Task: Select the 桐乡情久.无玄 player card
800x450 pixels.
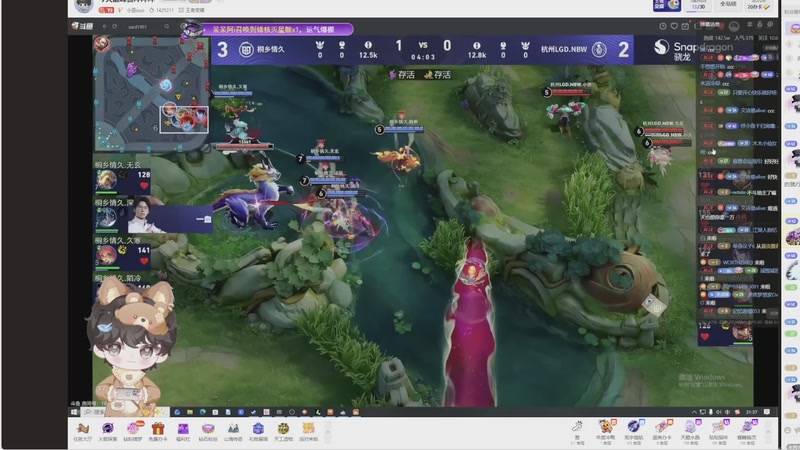Action: tap(122, 177)
